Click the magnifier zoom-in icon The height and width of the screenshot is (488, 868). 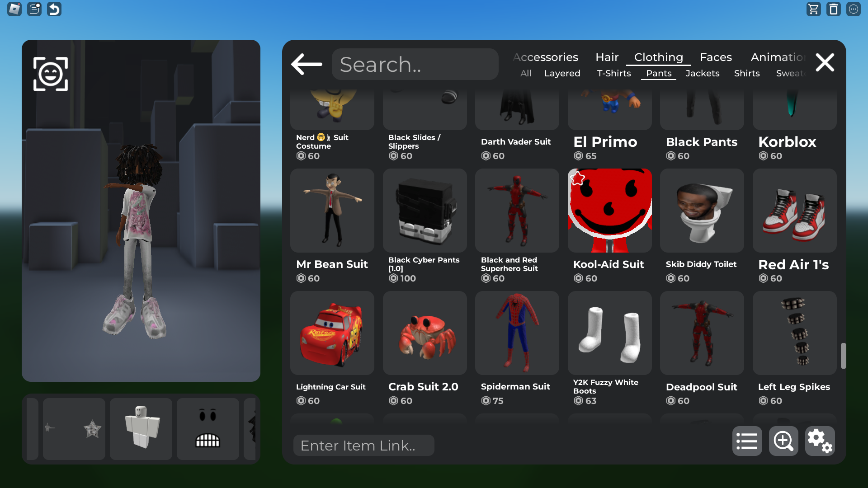coord(783,441)
